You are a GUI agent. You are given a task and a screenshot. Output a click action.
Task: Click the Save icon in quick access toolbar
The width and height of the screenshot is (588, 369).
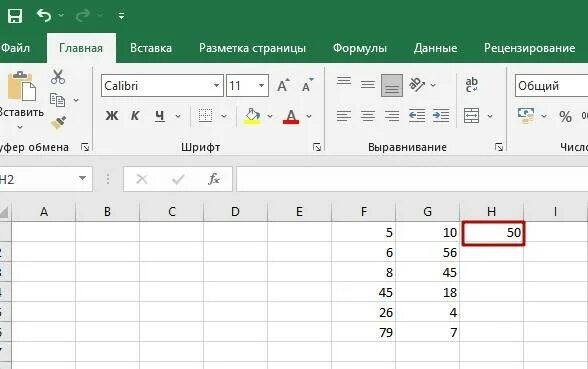point(15,16)
